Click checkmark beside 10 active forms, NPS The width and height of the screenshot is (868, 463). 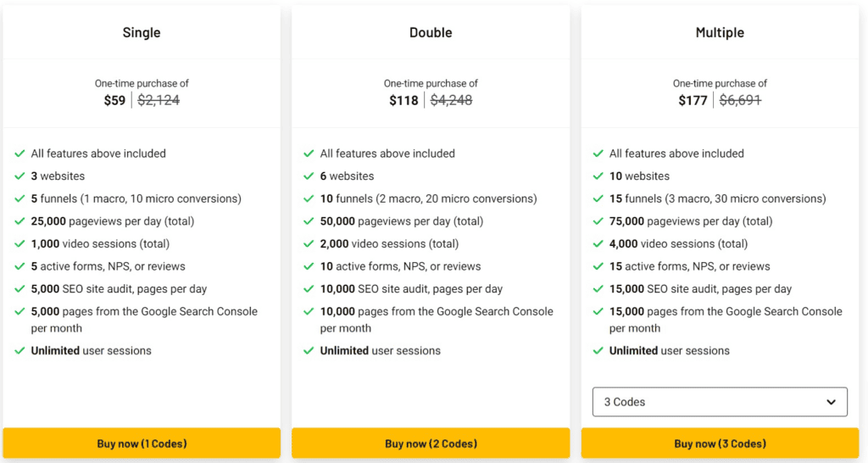point(309,266)
